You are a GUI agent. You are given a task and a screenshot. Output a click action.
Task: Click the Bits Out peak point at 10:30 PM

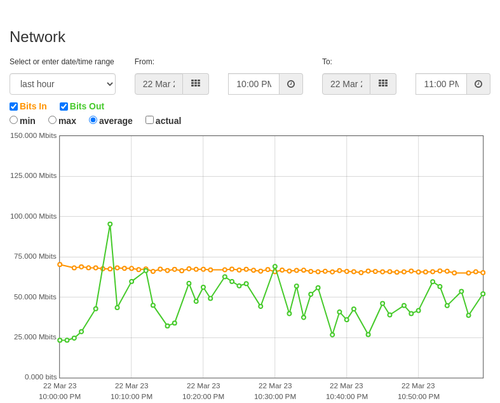click(x=275, y=267)
